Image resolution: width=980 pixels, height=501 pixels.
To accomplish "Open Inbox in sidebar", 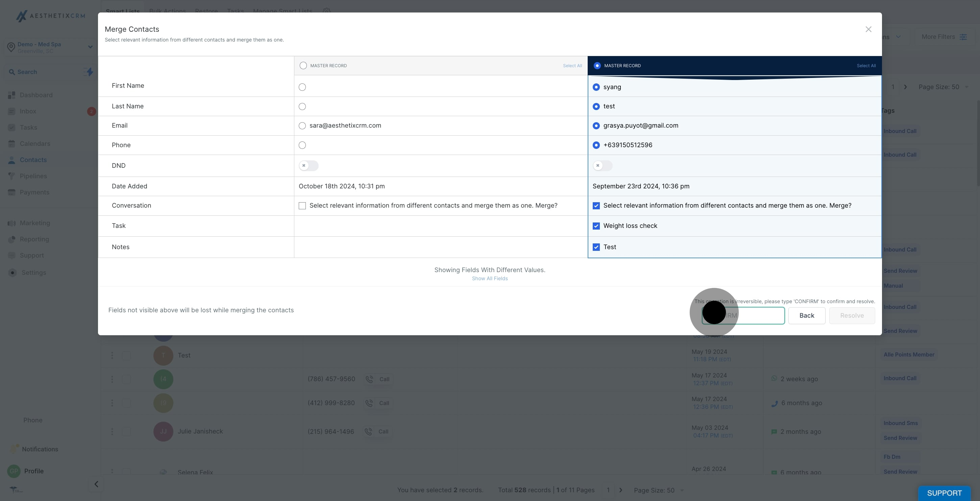I will (x=28, y=111).
